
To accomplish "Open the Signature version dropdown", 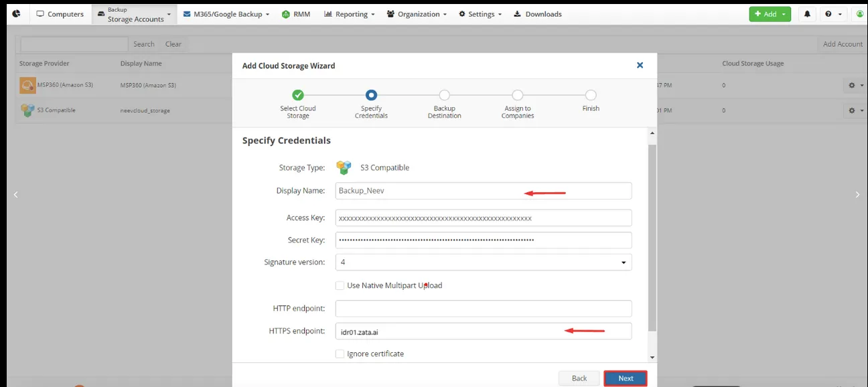I will 484,262.
